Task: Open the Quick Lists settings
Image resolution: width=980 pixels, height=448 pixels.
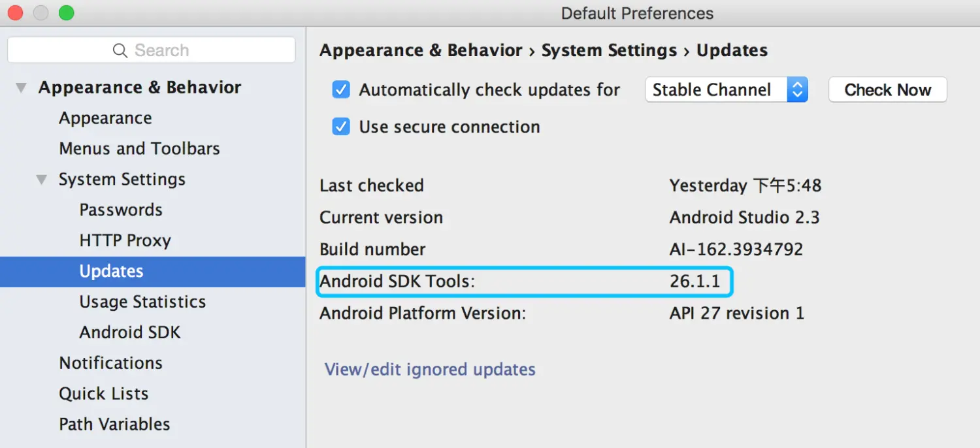Action: (x=103, y=394)
